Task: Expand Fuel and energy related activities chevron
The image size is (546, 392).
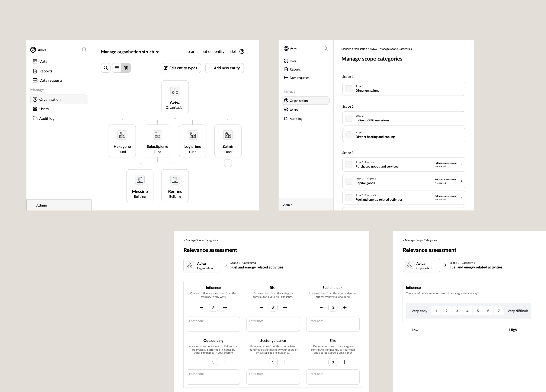Action: point(461,198)
